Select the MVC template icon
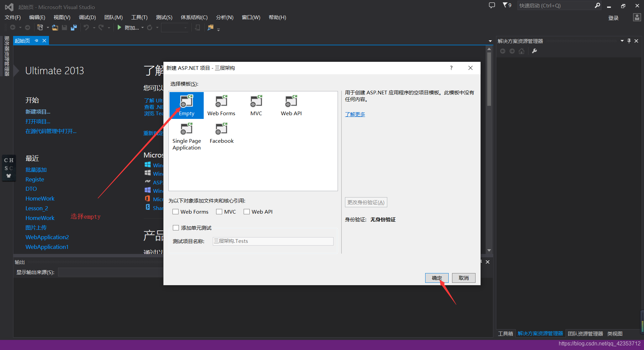Viewport: 644px width, 350px height. tap(256, 101)
